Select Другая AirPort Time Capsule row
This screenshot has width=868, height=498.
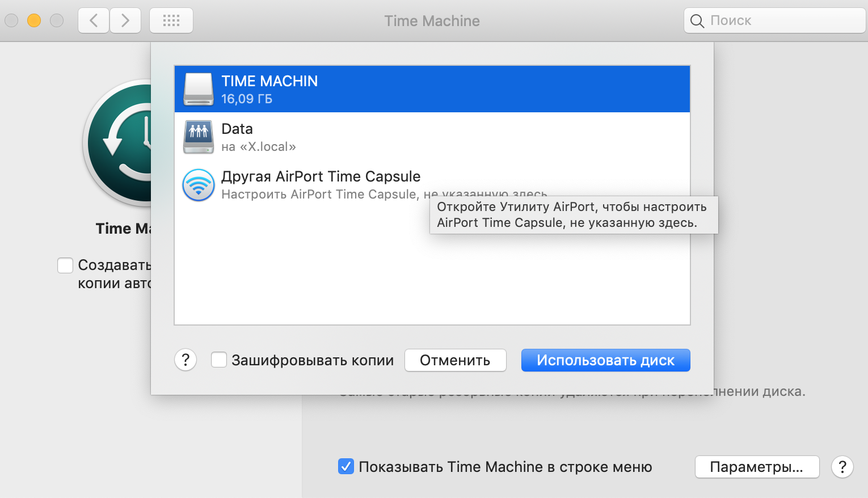tap(432, 185)
